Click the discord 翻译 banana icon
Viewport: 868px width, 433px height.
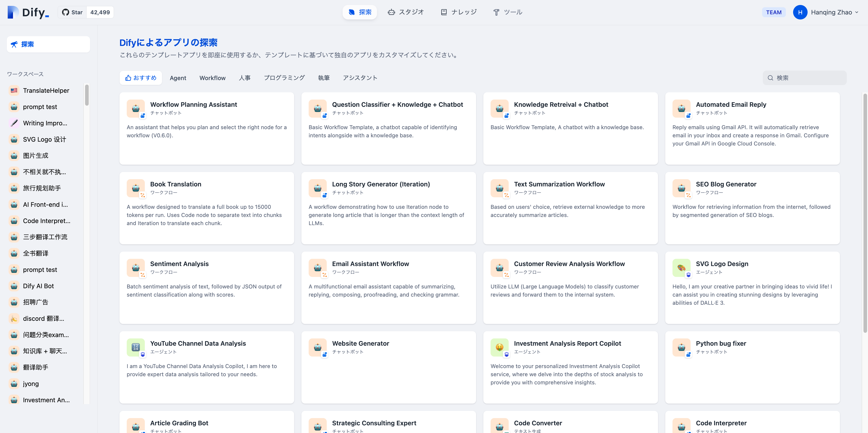(14, 319)
